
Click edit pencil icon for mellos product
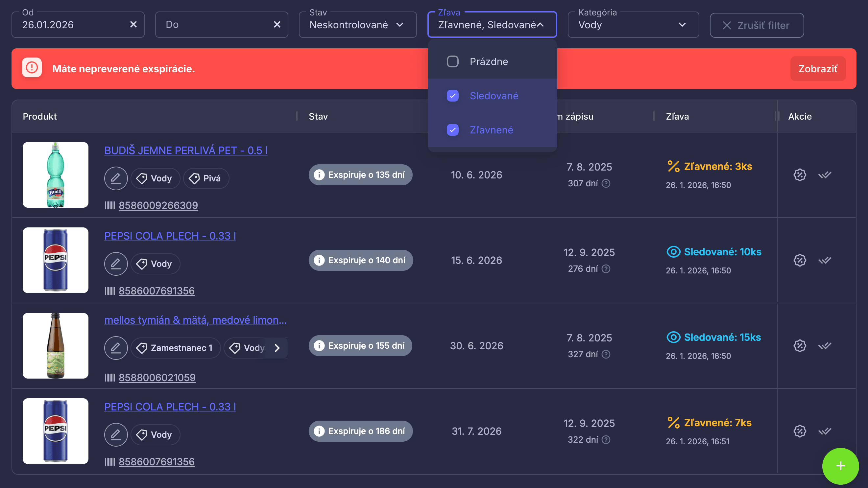coord(116,348)
